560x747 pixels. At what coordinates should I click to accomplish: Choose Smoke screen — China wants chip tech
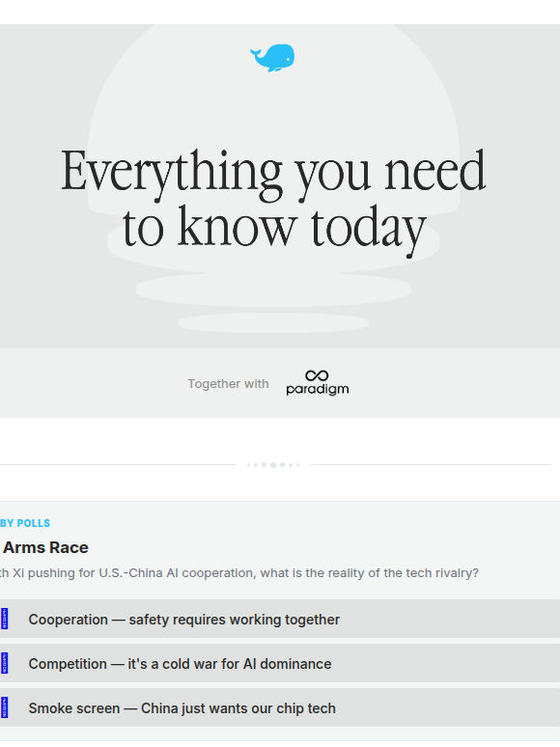[x=280, y=707]
